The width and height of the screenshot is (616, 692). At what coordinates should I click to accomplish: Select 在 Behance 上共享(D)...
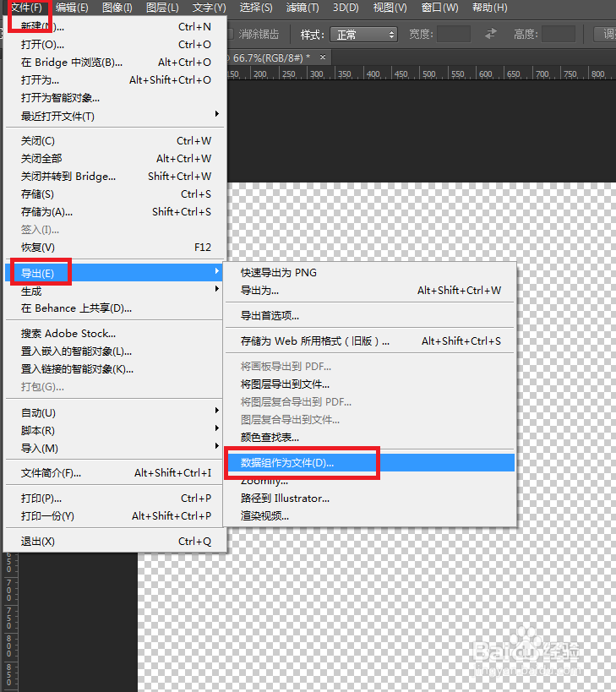(115, 308)
